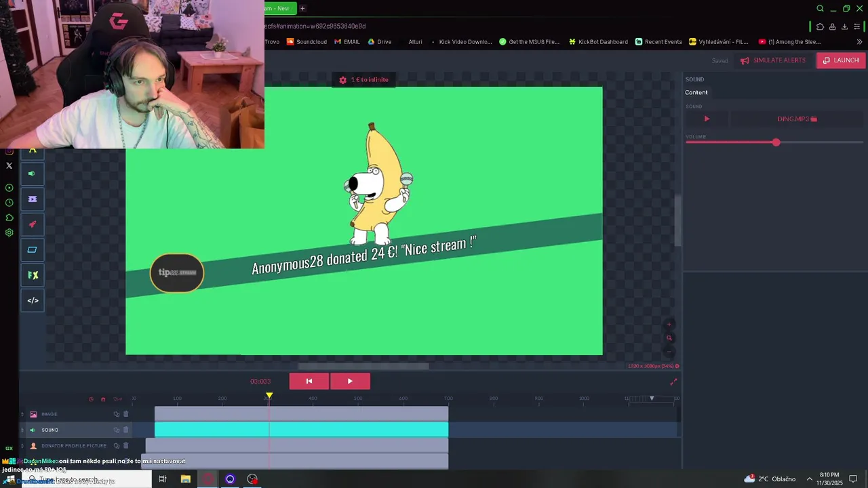
Task: Open the custom code tool
Action: (x=32, y=300)
